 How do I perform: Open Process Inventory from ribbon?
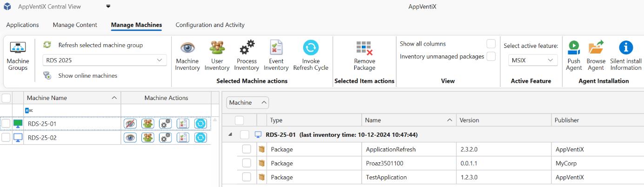[246, 56]
